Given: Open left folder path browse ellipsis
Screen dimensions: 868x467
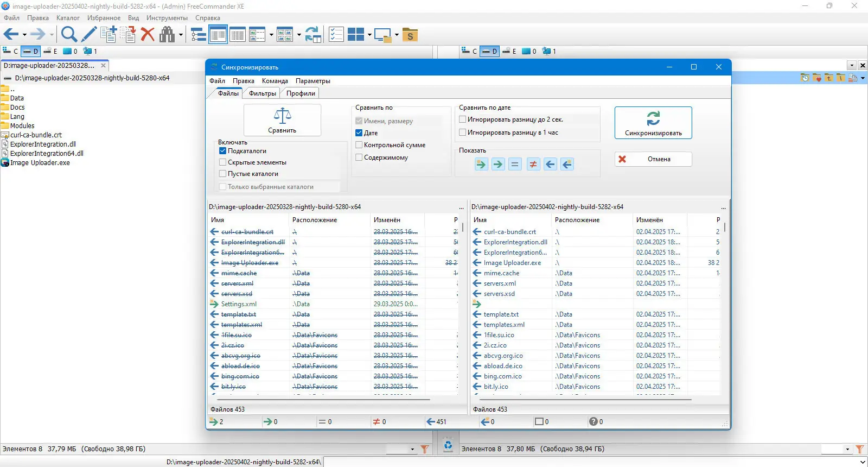Looking at the screenshot, I should coord(462,207).
